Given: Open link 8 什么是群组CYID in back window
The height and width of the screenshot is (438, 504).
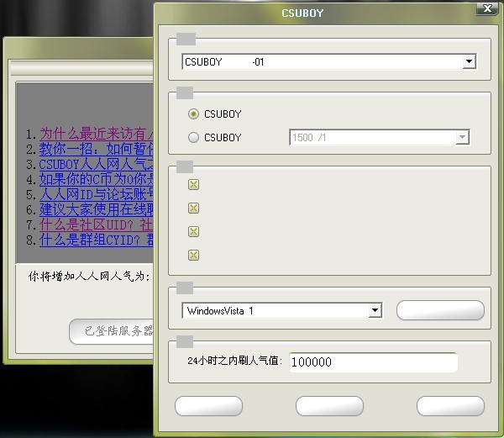Looking at the screenshot, I should 96,240.
